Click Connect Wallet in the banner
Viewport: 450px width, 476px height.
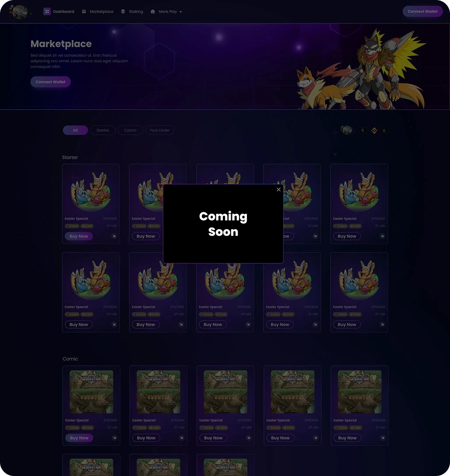pos(50,82)
